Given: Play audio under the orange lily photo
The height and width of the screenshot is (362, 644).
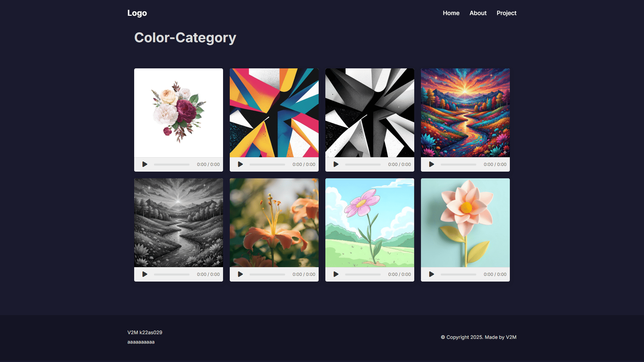Looking at the screenshot, I should (x=240, y=274).
